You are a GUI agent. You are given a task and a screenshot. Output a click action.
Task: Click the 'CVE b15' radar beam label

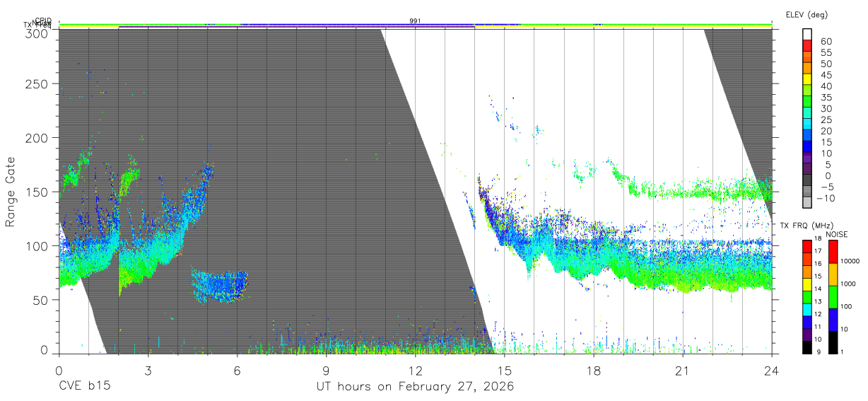tap(84, 387)
